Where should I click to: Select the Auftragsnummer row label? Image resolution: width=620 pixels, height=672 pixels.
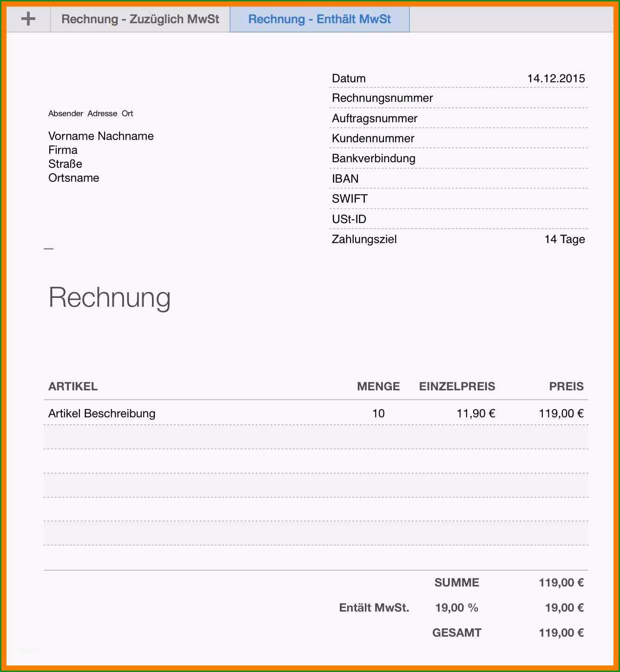[x=375, y=119]
